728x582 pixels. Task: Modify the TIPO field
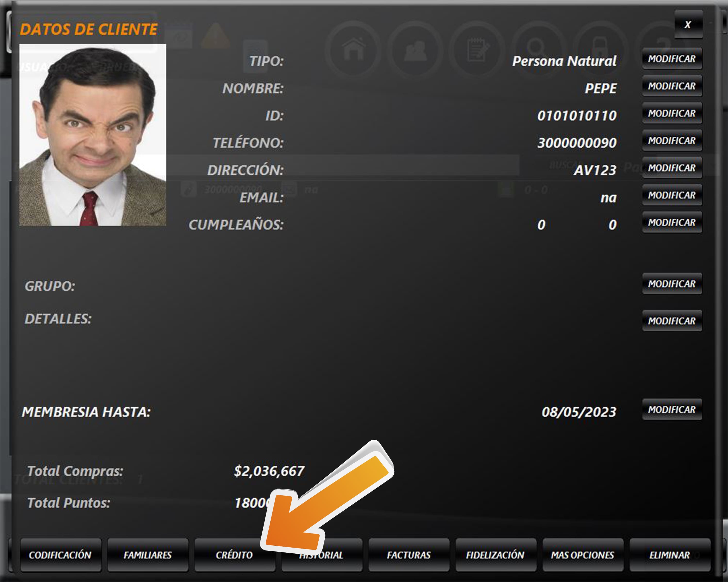coord(672,59)
